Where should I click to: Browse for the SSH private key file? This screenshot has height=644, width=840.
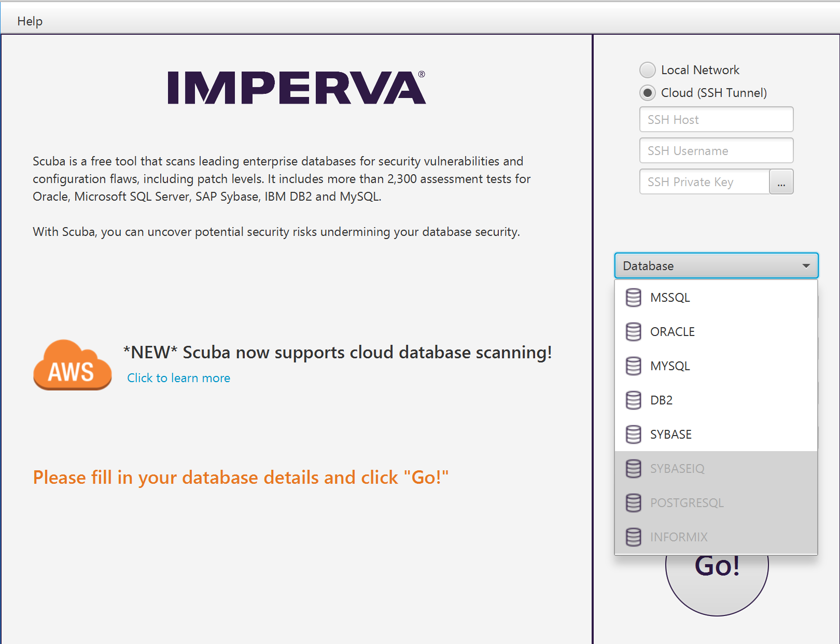coord(781,182)
